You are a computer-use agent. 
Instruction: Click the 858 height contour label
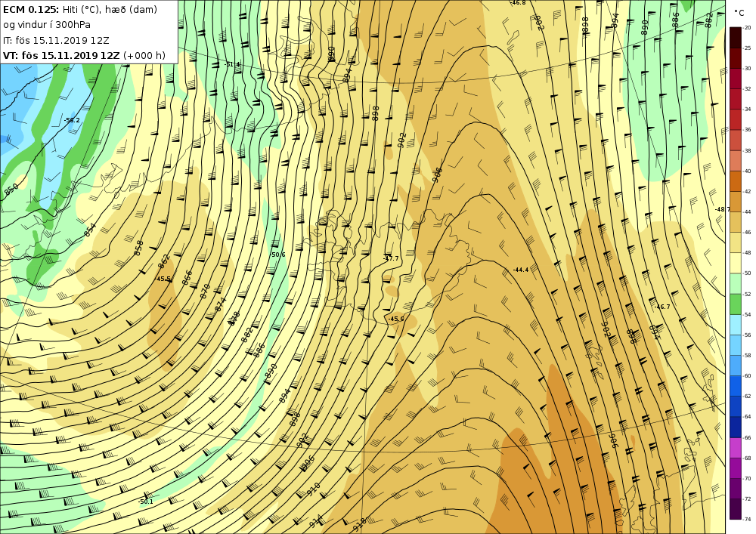point(139,248)
